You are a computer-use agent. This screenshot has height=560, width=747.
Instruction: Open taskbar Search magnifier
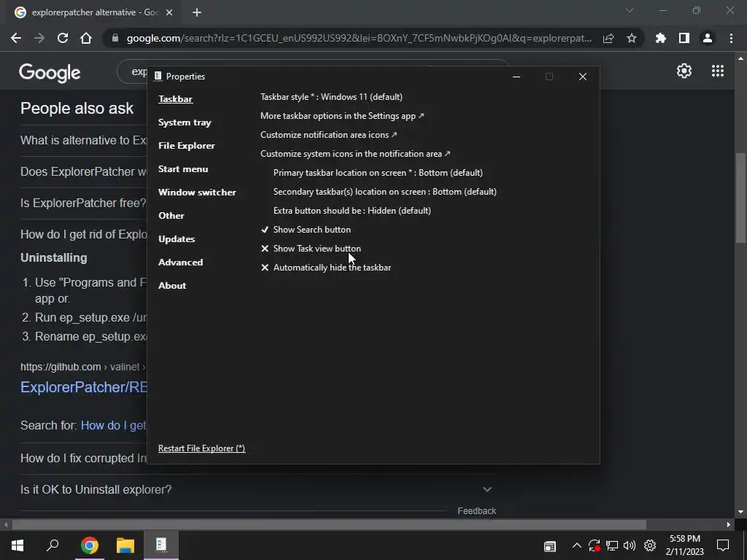coord(53,545)
